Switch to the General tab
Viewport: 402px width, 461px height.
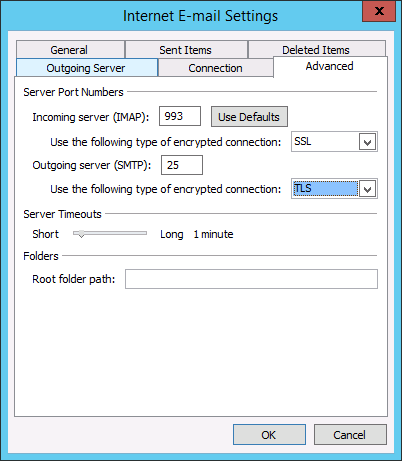pyautogui.click(x=70, y=50)
